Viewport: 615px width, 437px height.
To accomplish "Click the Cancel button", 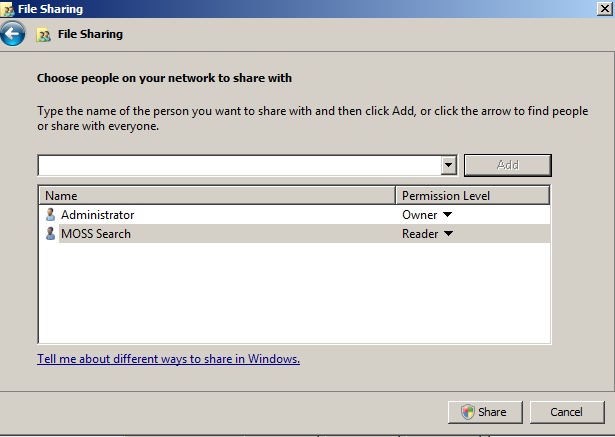I will click(x=567, y=412).
